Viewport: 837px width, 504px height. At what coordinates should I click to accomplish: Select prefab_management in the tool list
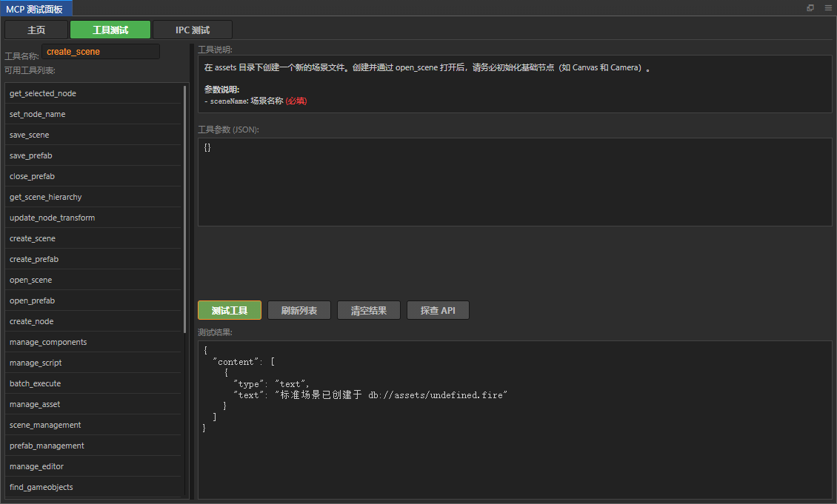(x=93, y=446)
